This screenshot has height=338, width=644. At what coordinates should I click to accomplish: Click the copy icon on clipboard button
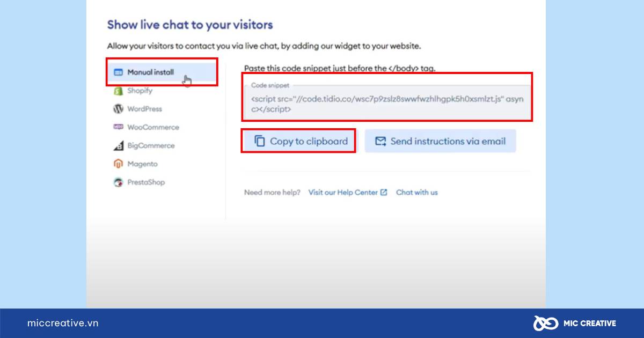pos(260,141)
